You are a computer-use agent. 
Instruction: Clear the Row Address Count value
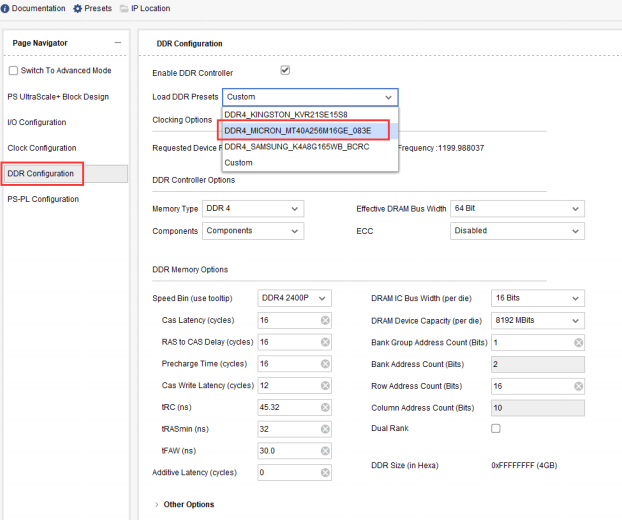[x=579, y=386]
